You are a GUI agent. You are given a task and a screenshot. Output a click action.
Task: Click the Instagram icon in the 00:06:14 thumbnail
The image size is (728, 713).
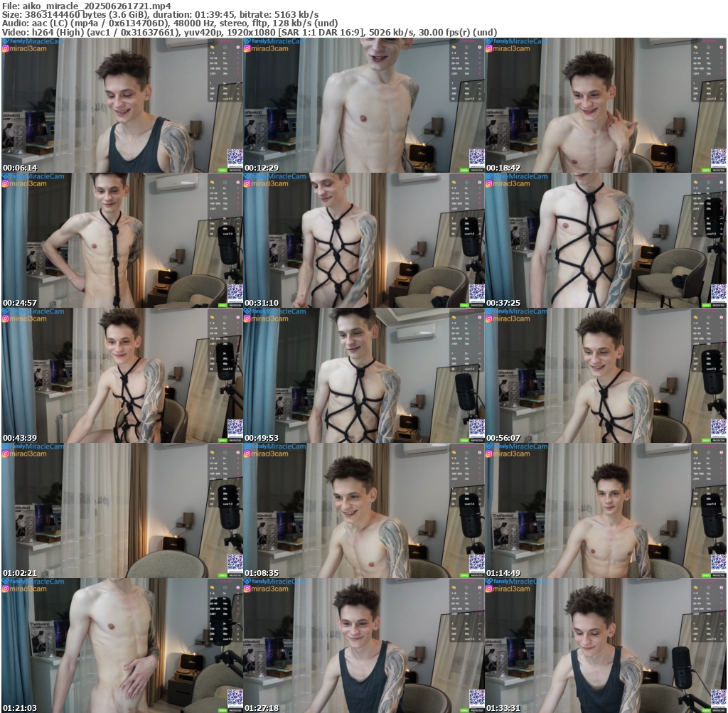click(5, 48)
